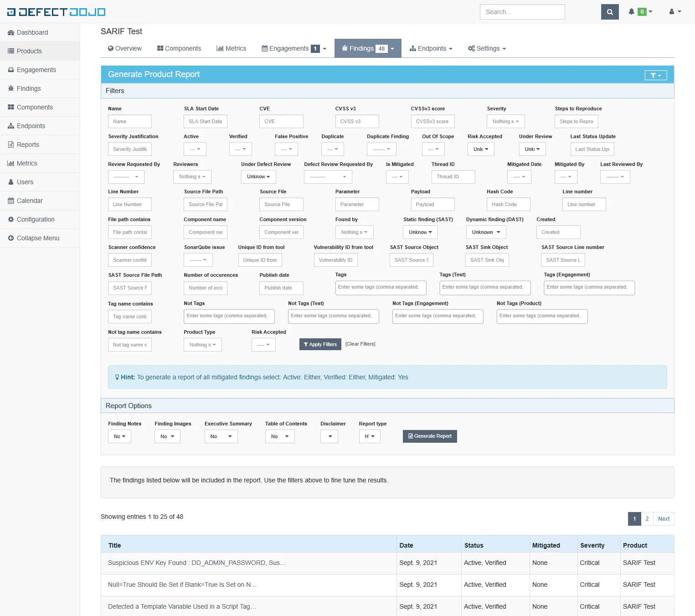This screenshot has height=616, width=695.
Task: Switch to the Components tab
Action: 179,48
